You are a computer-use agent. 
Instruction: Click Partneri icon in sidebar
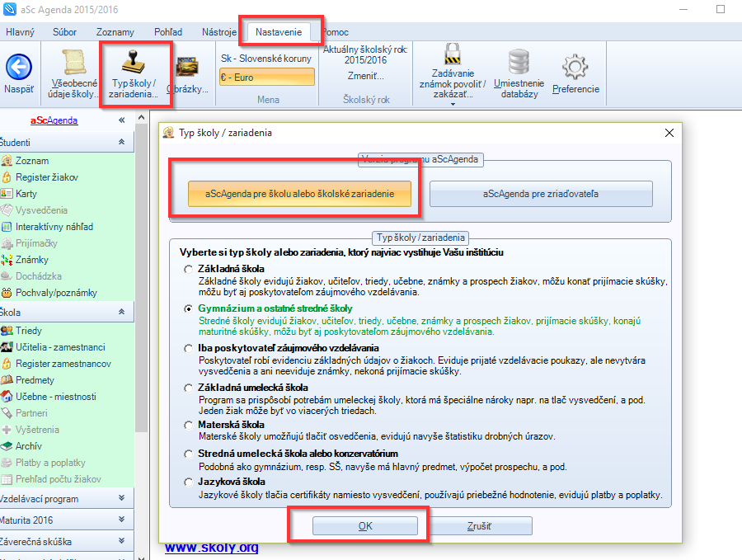(x=7, y=412)
